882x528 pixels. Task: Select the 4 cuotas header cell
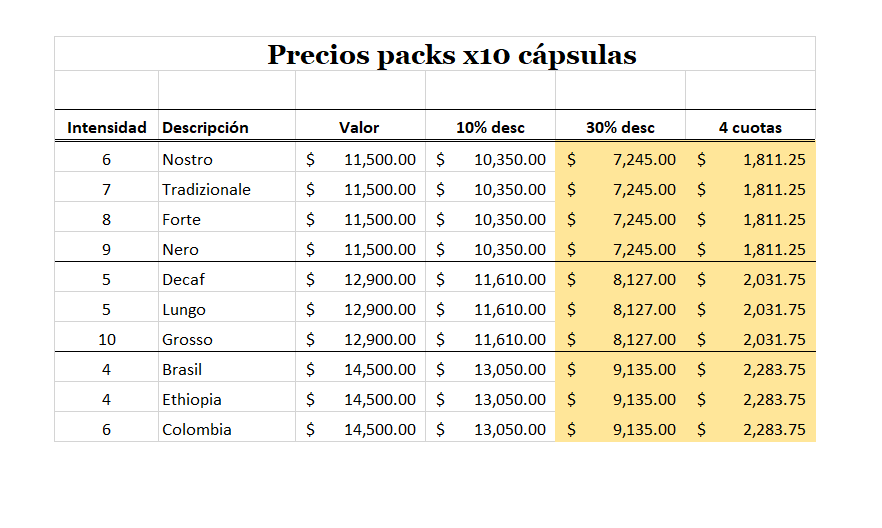pos(750,127)
